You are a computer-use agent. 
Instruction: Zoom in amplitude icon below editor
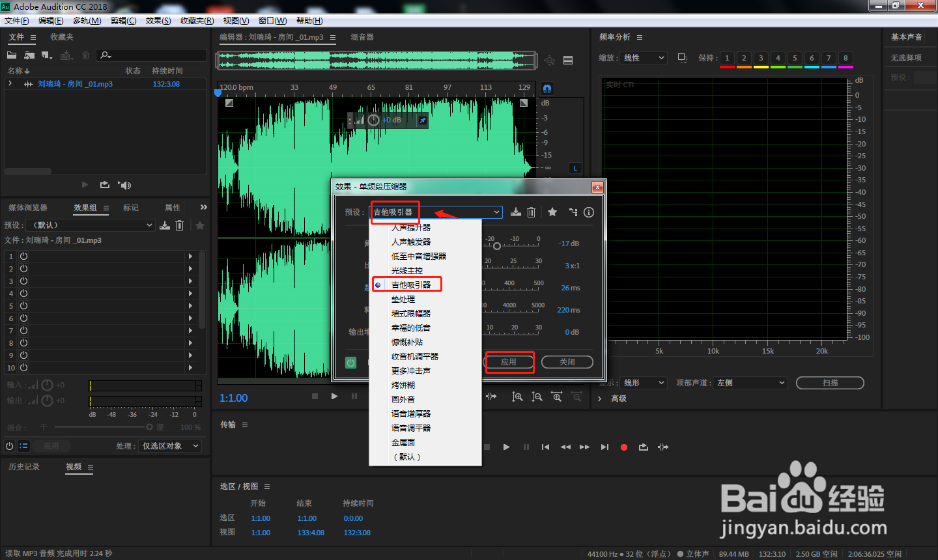[517, 397]
